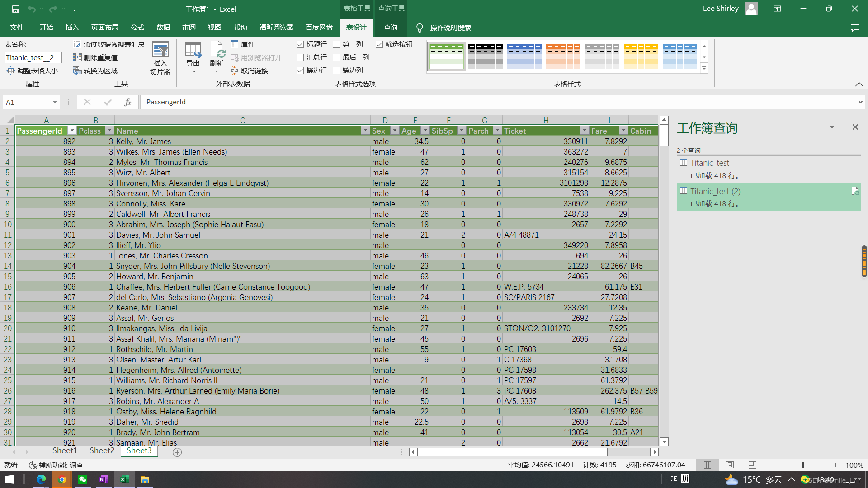Click Page Layout view status icon

click(x=730, y=465)
